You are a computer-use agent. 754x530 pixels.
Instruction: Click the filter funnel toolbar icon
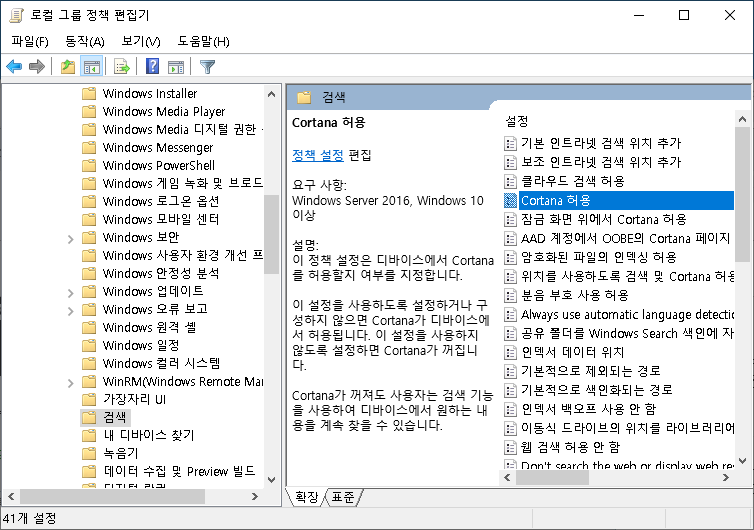click(207, 67)
